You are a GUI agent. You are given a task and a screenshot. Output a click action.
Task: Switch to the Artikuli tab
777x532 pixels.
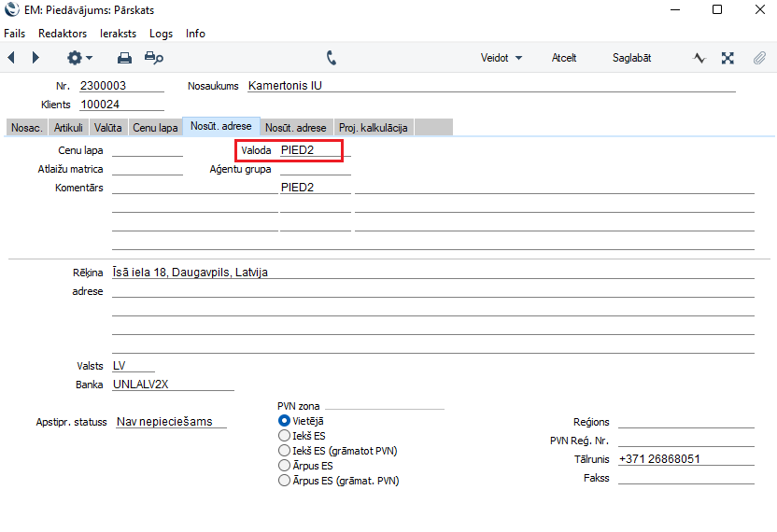coord(68,128)
